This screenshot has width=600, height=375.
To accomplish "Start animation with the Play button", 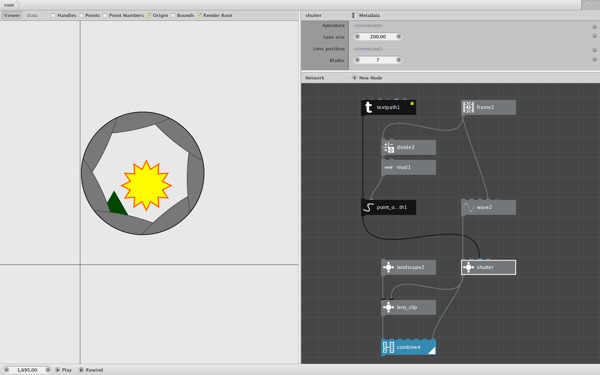I will [x=64, y=370].
